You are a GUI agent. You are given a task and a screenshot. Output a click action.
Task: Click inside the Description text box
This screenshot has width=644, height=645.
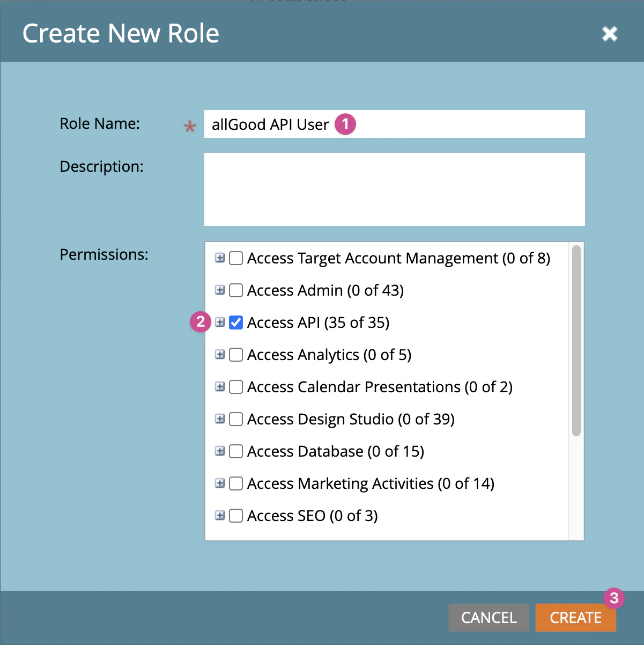tap(394, 189)
